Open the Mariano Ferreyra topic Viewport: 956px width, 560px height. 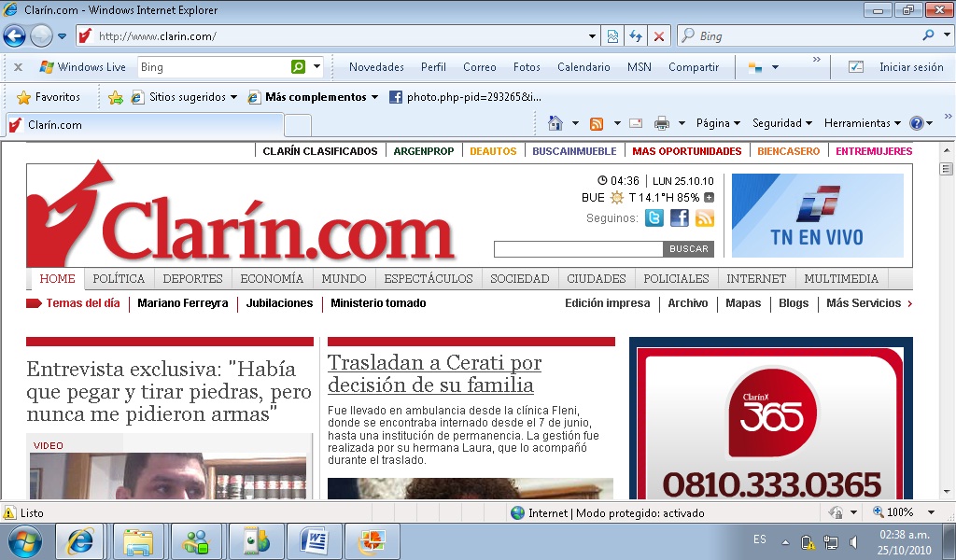(183, 302)
